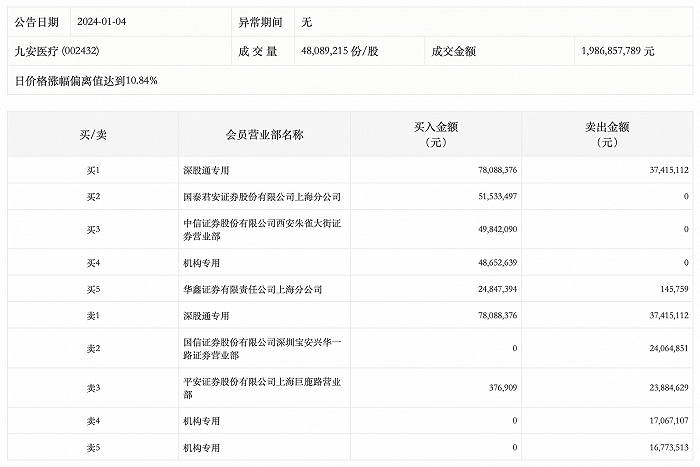700x467 pixels.
Task: Click 国泰君安证券股份有限公司上海分公司
Action: (262, 196)
